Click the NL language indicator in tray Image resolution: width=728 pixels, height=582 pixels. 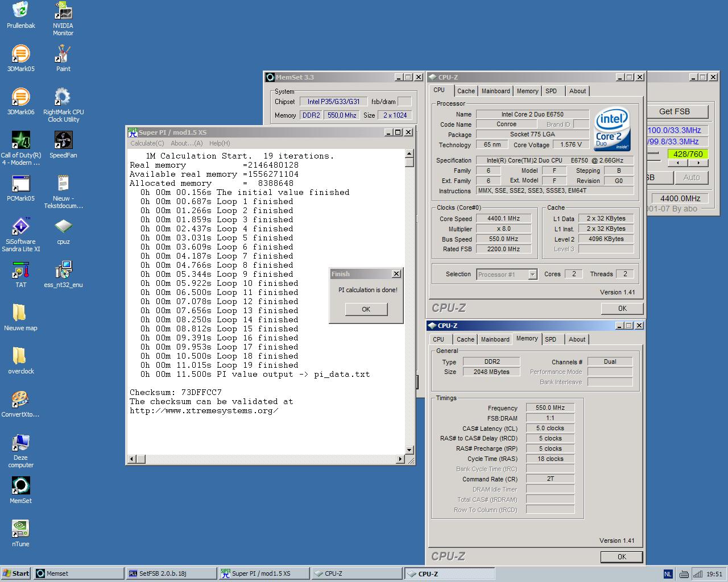click(x=668, y=574)
